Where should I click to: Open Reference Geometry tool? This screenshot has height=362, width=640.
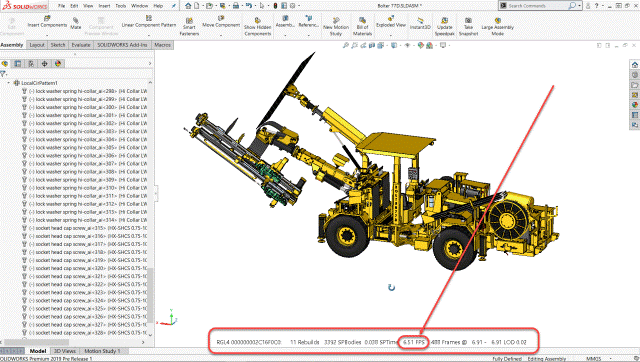pos(309,22)
